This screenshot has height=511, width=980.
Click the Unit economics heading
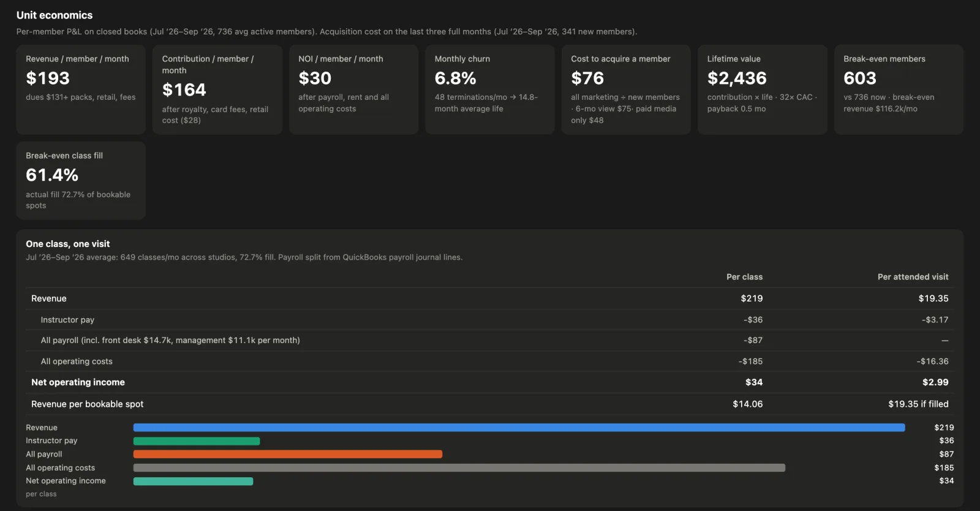pos(55,15)
